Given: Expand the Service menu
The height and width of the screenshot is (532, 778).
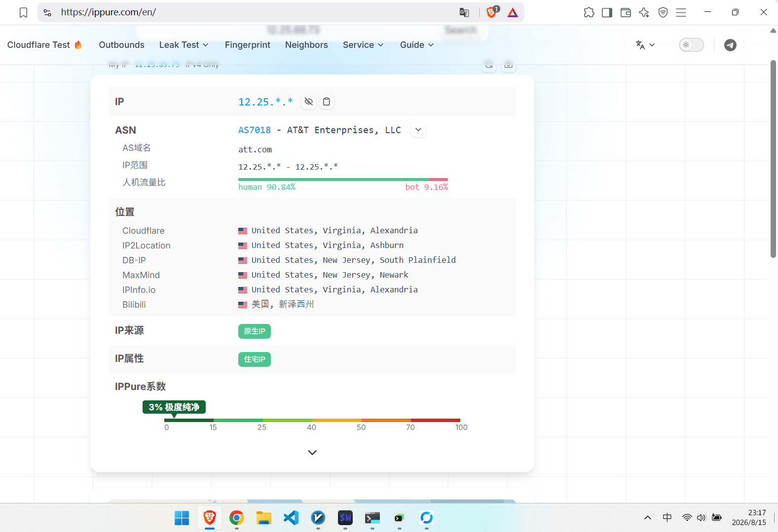Looking at the screenshot, I should [363, 45].
